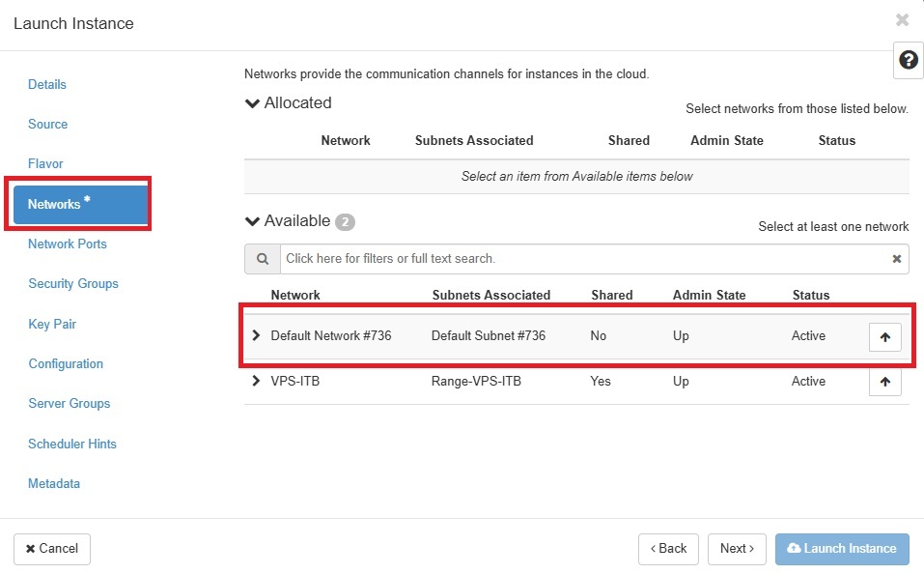Viewport: 924px width, 574px height.
Task: Go to the Network Ports step
Action: coord(68,244)
